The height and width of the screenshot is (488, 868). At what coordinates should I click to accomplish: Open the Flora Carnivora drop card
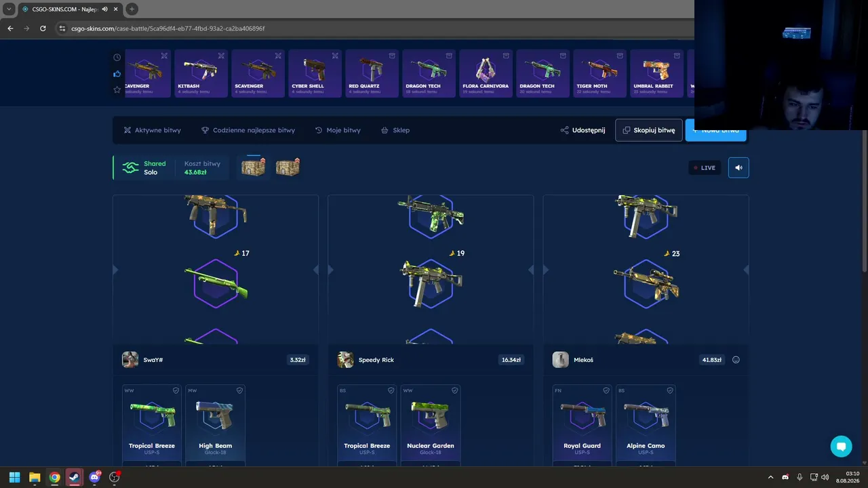[x=486, y=73]
